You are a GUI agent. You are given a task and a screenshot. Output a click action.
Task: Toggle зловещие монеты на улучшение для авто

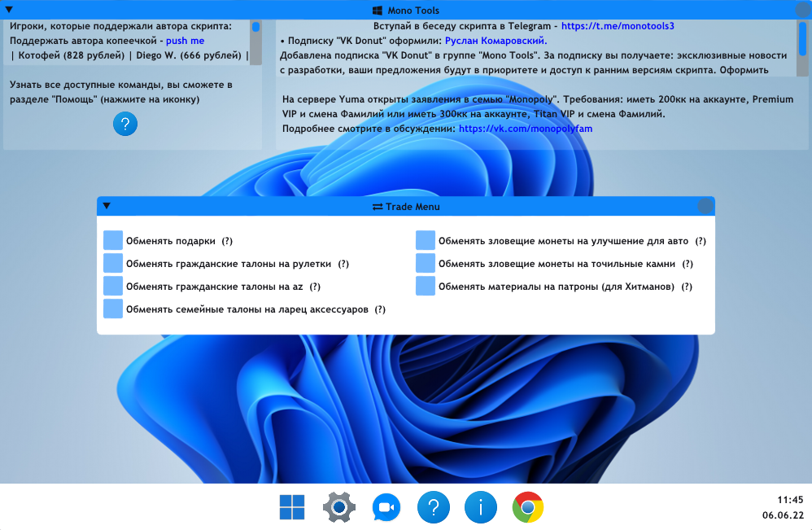[x=426, y=240]
